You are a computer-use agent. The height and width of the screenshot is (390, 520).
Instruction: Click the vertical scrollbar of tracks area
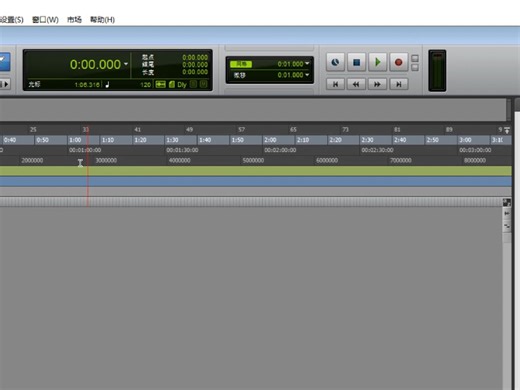click(507, 310)
